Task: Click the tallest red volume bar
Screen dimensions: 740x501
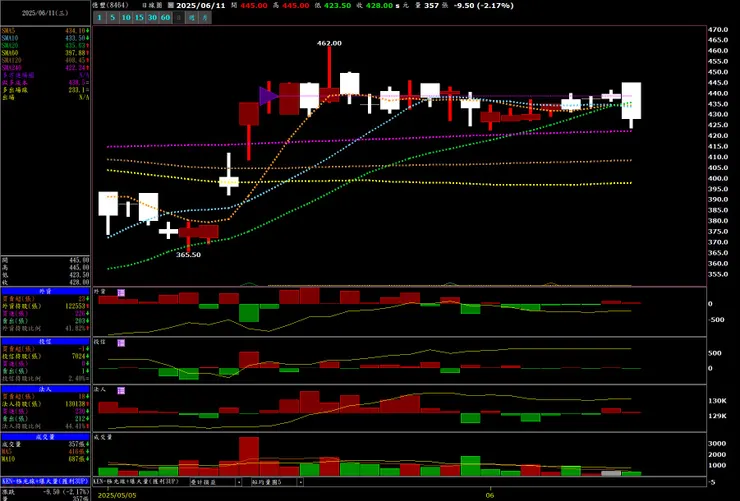Action: [249, 456]
